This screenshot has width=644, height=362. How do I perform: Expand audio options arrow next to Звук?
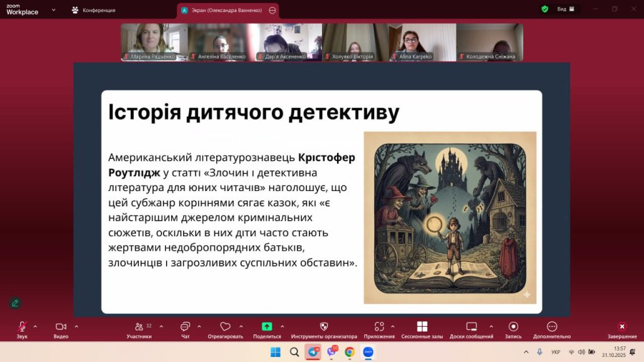(x=35, y=326)
